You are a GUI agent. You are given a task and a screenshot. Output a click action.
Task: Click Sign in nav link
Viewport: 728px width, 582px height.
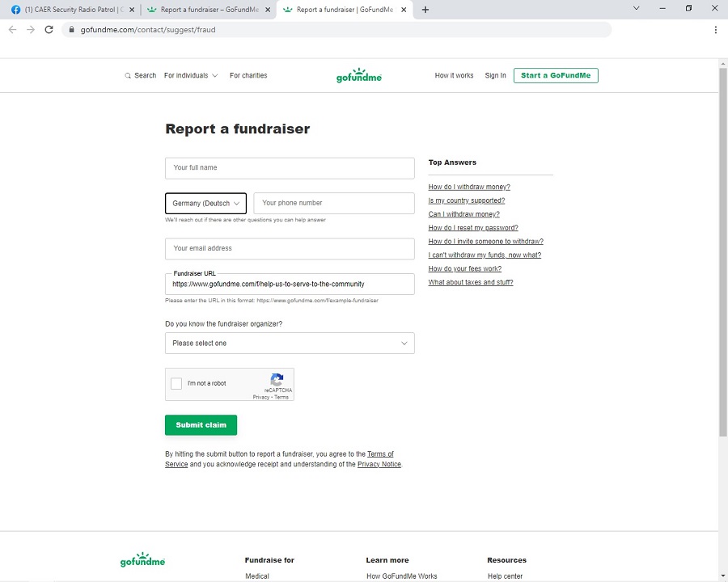[495, 76]
